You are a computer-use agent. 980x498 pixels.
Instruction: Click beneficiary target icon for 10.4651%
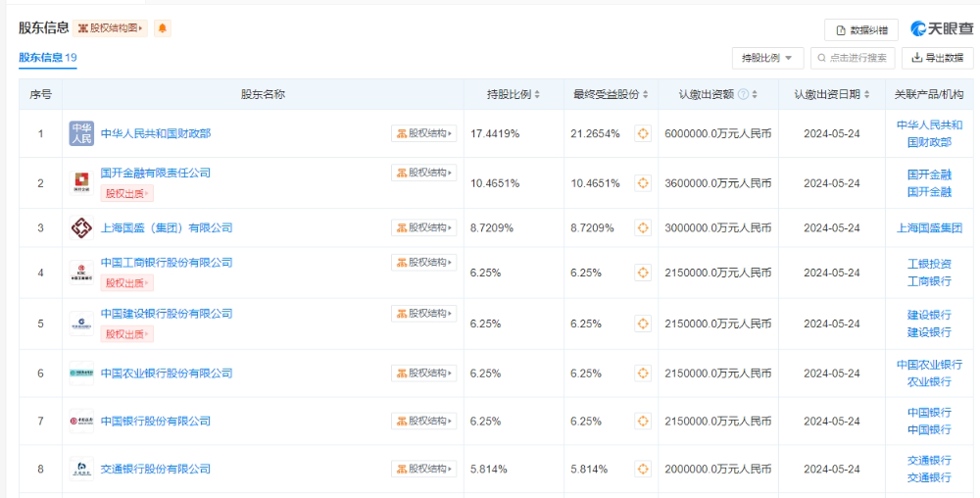click(643, 183)
